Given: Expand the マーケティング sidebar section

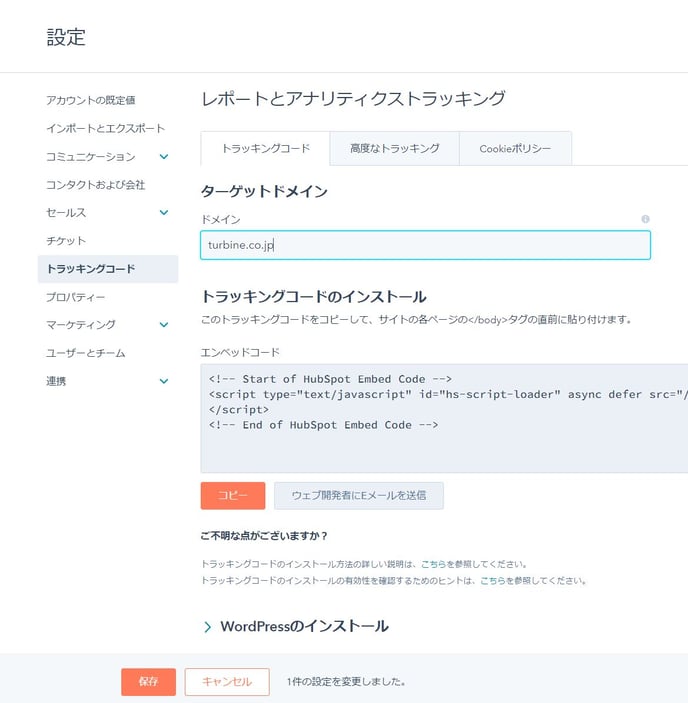Looking at the screenshot, I should [x=164, y=325].
